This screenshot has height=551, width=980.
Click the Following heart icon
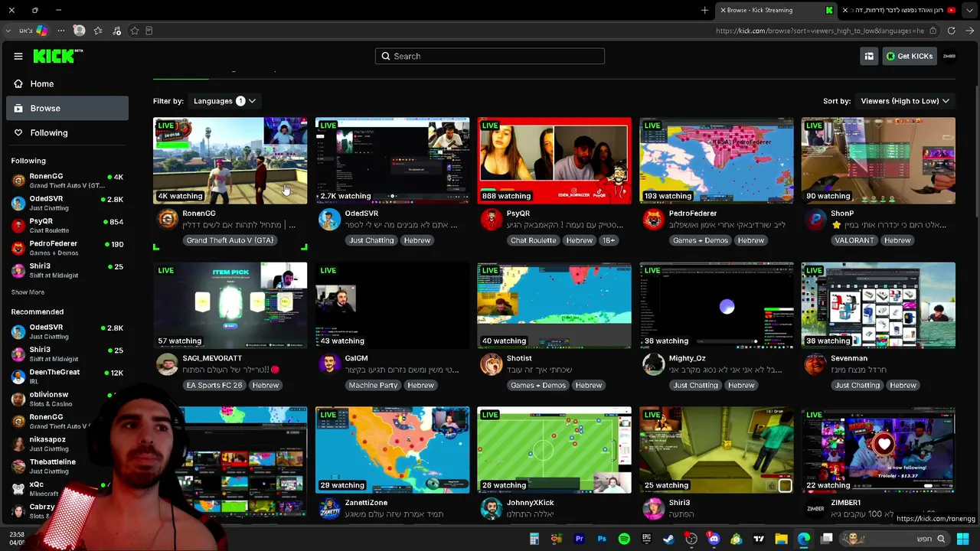[18, 132]
